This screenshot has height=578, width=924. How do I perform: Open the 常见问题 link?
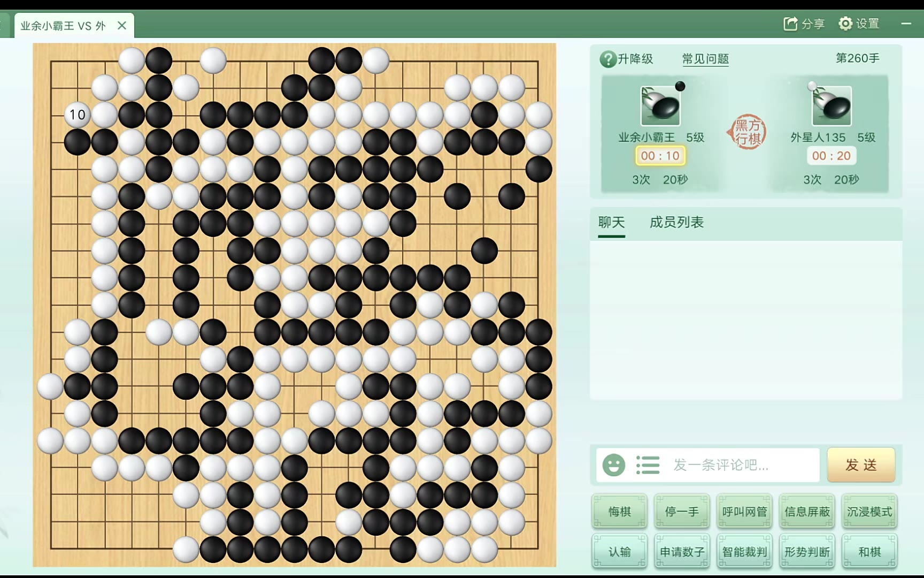pos(705,59)
